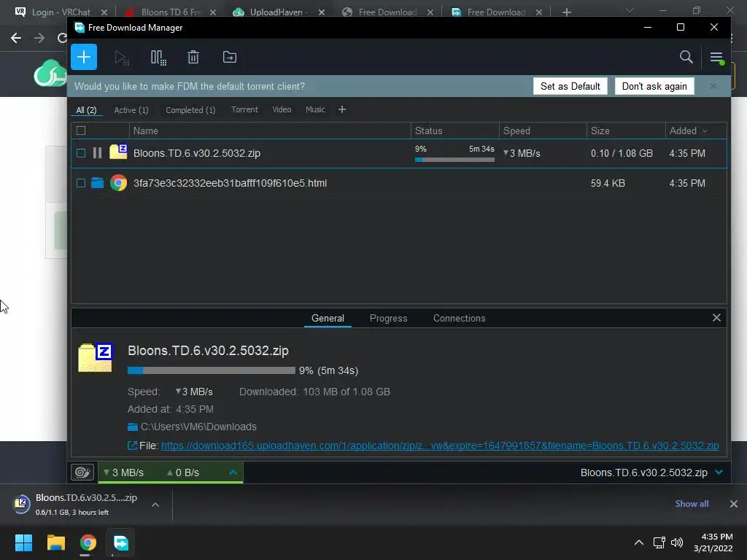Image resolution: width=747 pixels, height=560 pixels.
Task: Open a new Chrome tab
Action: coord(566,12)
